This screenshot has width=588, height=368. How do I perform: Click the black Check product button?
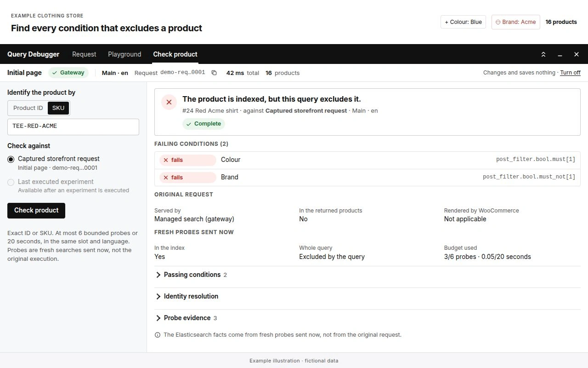[x=36, y=211]
